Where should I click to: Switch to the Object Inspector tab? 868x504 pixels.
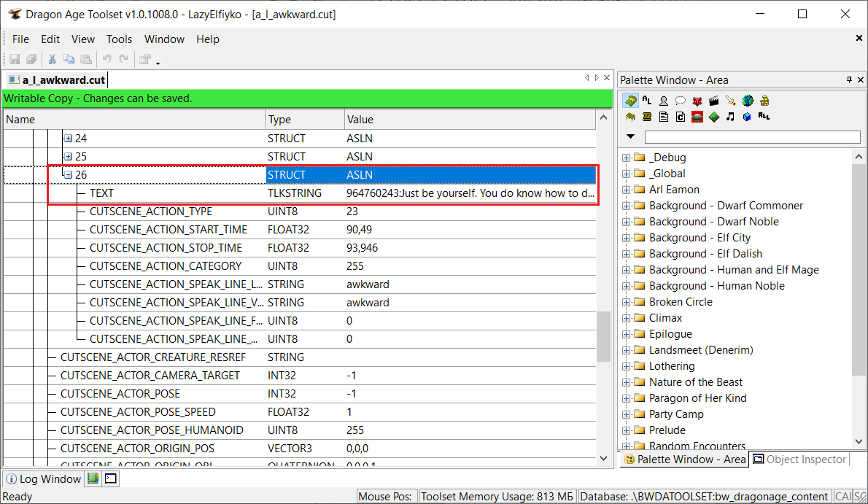[800, 459]
